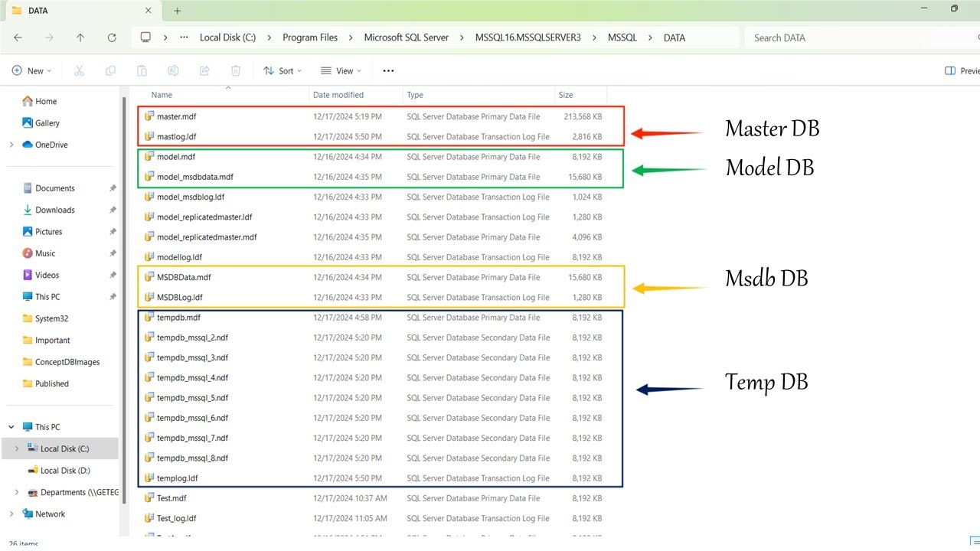
Task: Click the Paste icon in toolbar
Action: pyautogui.click(x=142, y=70)
